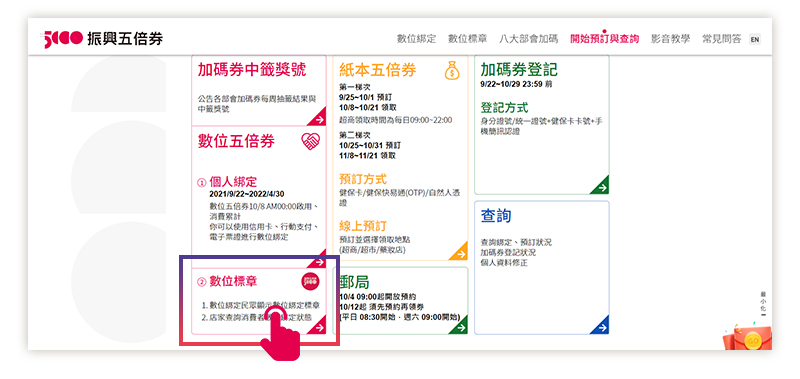800x379 pixels.
Task: Click the red arrow on 加碼券中籤獎號 card
Action: tap(318, 119)
